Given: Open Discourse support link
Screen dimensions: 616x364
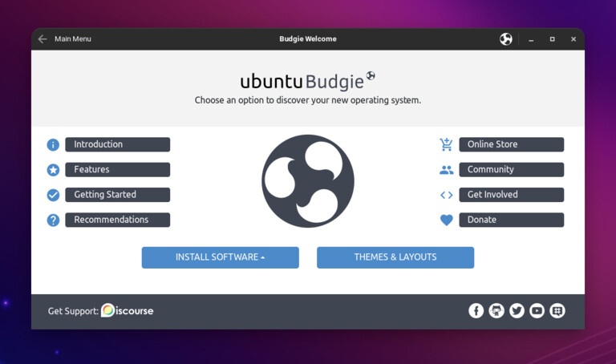Looking at the screenshot, I should (x=128, y=310).
